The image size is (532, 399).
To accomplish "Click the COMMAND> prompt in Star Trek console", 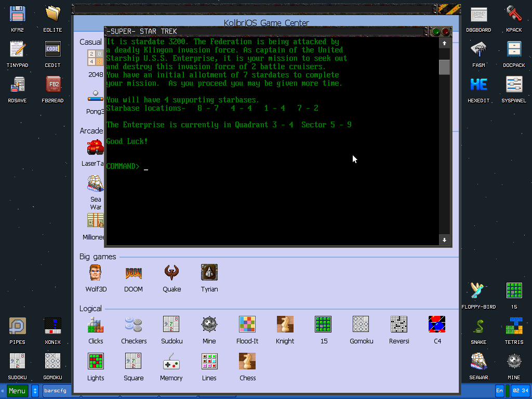I will (x=123, y=166).
